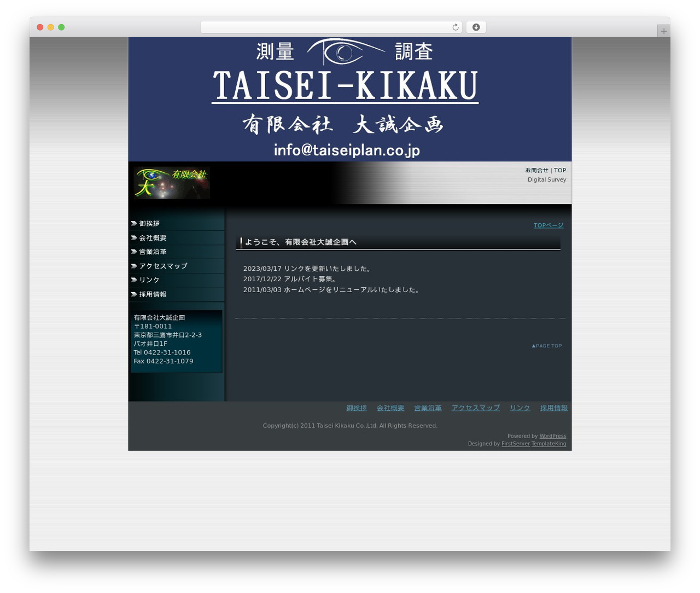
Task: Click the 2011/03/03 renewal news line
Action: tap(332, 290)
